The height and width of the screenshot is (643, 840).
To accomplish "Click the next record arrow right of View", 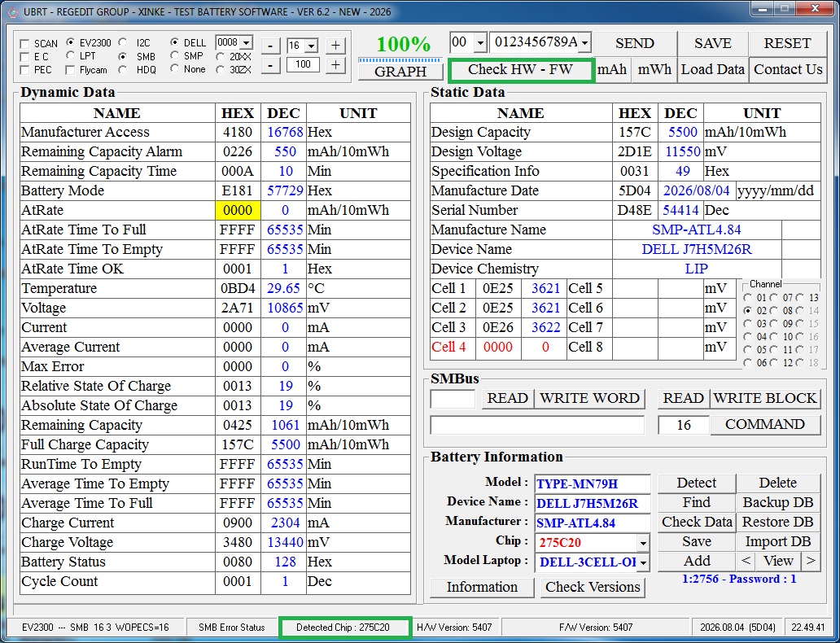I will point(811,562).
